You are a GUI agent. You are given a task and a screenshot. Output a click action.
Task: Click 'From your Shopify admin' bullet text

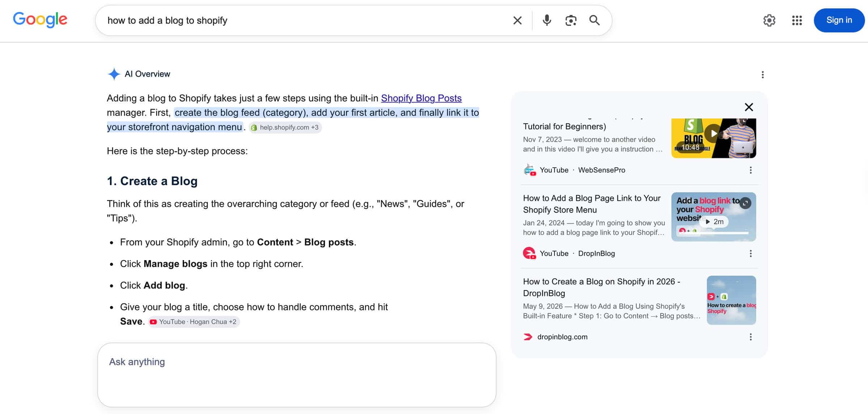click(x=238, y=242)
